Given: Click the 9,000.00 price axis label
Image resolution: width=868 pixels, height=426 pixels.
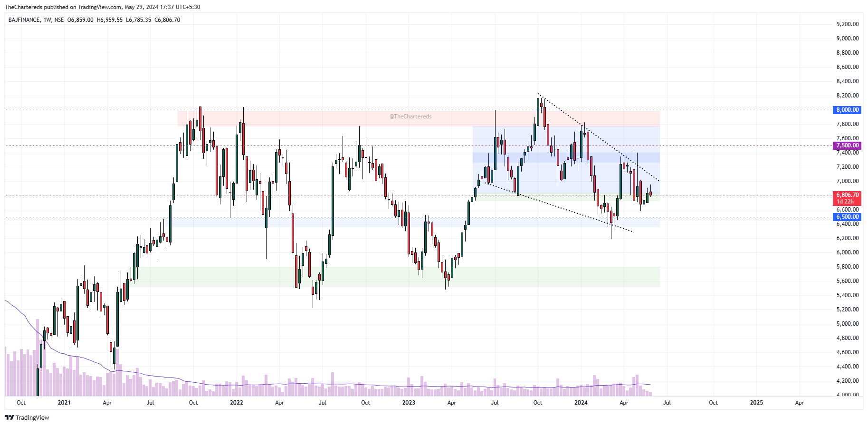Looking at the screenshot, I should (x=848, y=39).
